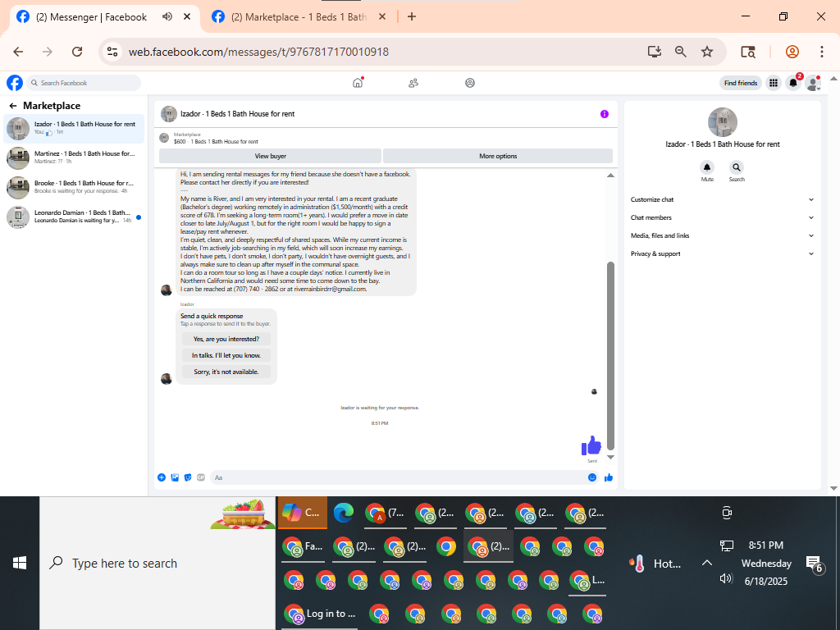Mute the chat with the bell icon
The image size is (840, 630).
(707, 167)
